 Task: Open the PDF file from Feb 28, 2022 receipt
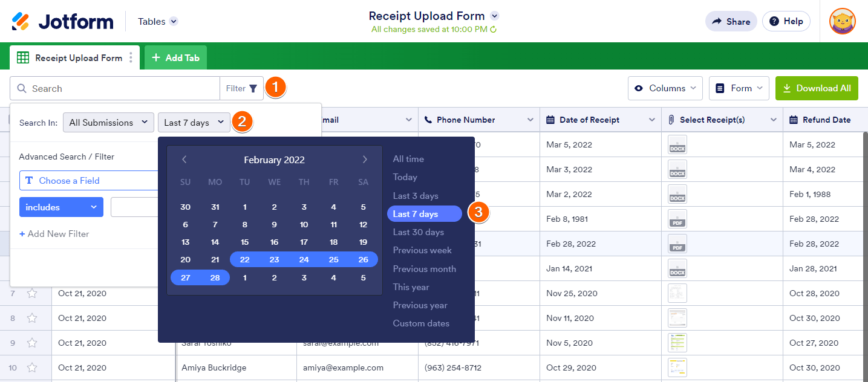677,244
